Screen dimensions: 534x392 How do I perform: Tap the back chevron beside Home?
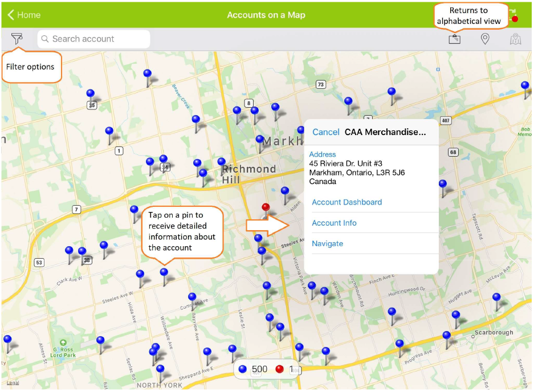tap(11, 15)
